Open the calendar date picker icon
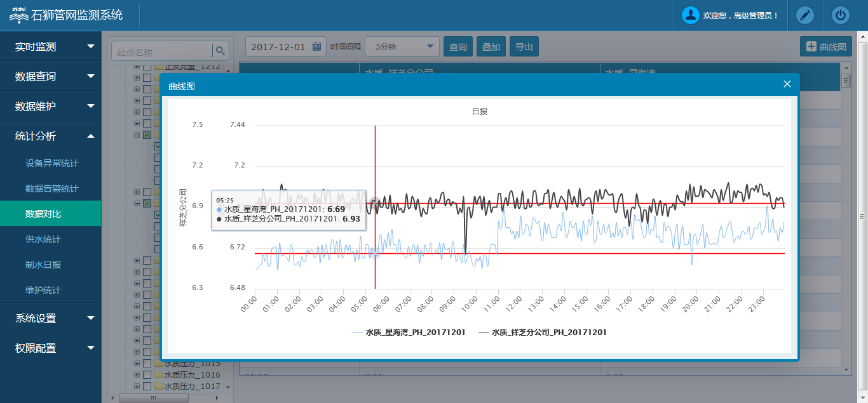The width and height of the screenshot is (868, 403). point(316,47)
